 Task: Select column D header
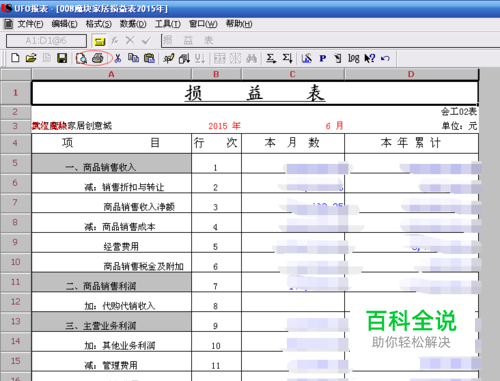point(411,74)
